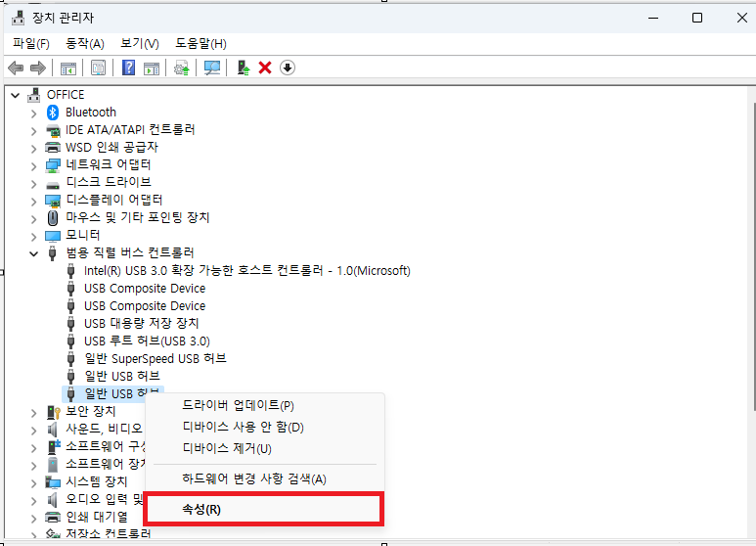Open the 파일(F) menu
The height and width of the screenshot is (546, 756).
pos(31,44)
